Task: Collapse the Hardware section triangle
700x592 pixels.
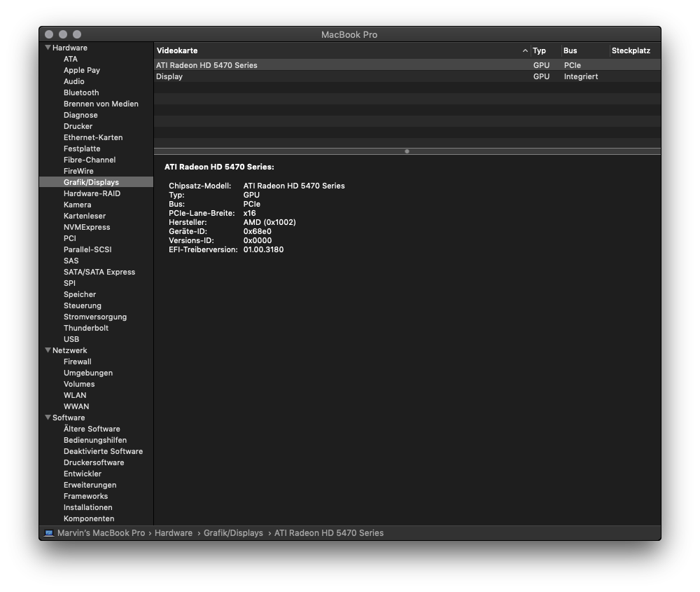Action: point(48,48)
